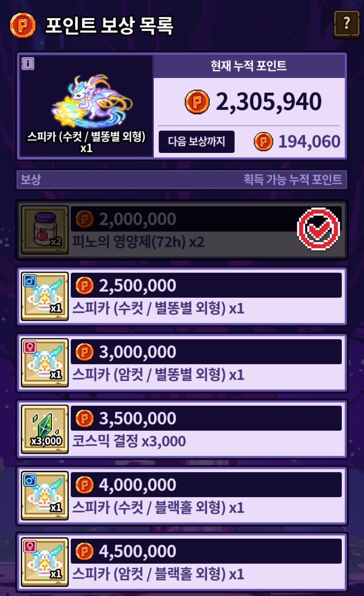The image size is (364, 596).
Task: Select the male Spika icon for 4,000,000
Action: [x=45, y=496]
